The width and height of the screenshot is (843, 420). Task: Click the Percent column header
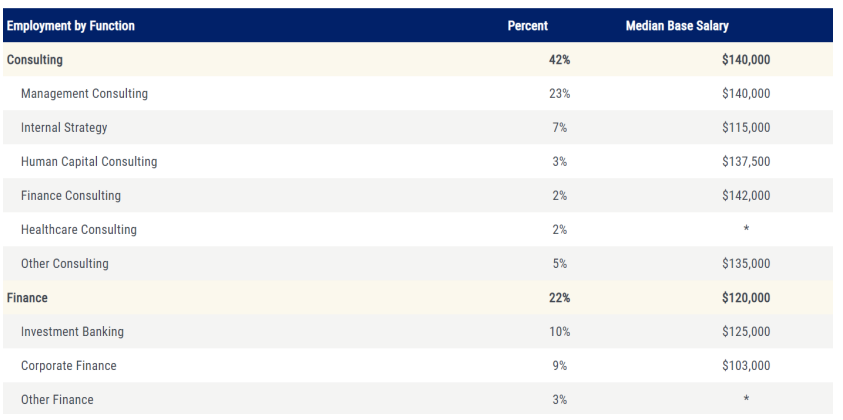[526, 25]
